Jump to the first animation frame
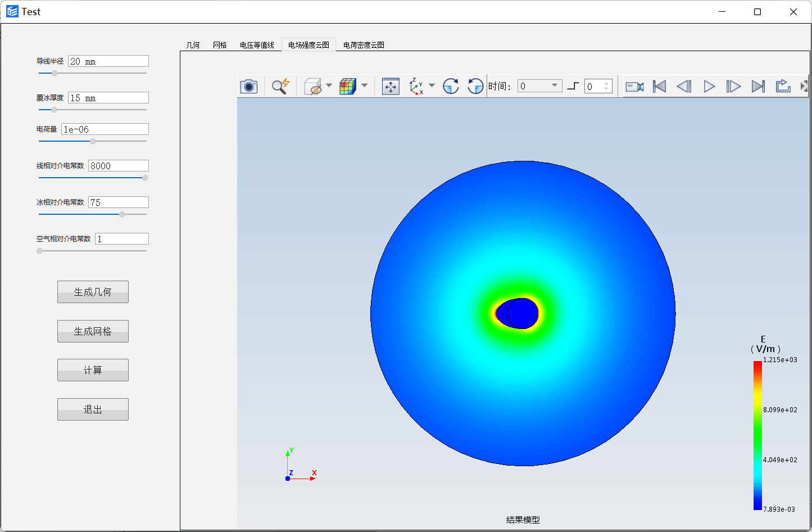Image resolution: width=812 pixels, height=532 pixels. click(x=660, y=86)
